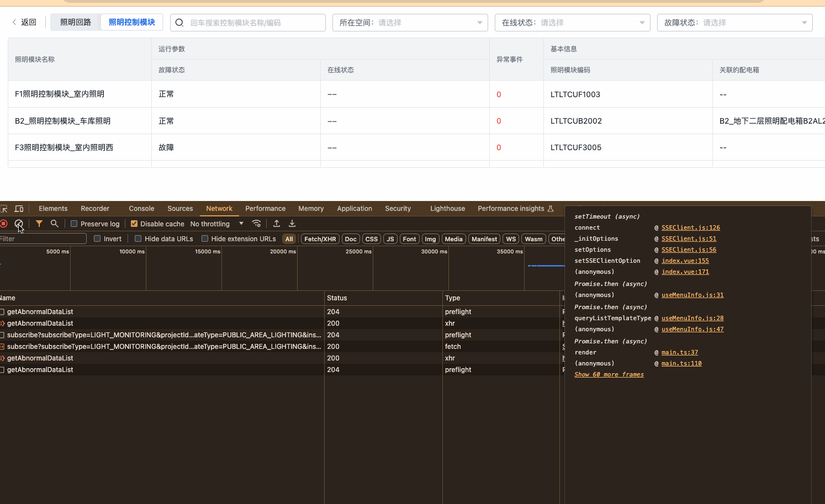Filter requests by Font
This screenshot has width=825, height=504.
click(410, 239)
